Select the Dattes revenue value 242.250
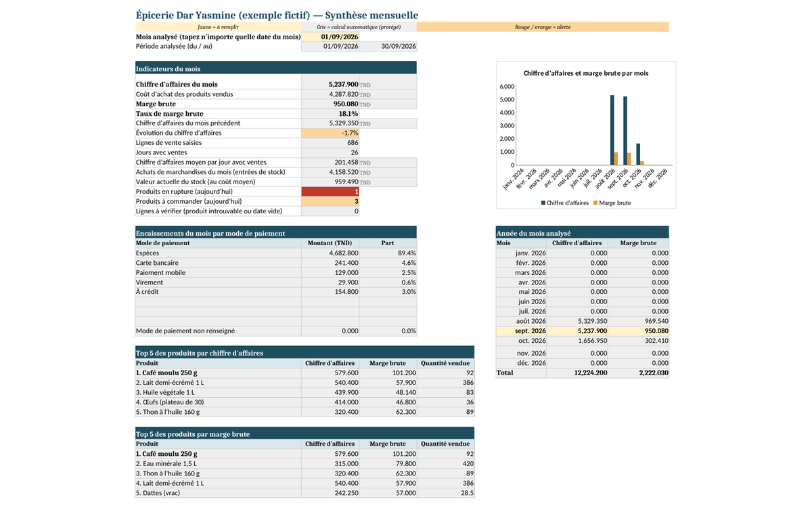 tap(330, 493)
